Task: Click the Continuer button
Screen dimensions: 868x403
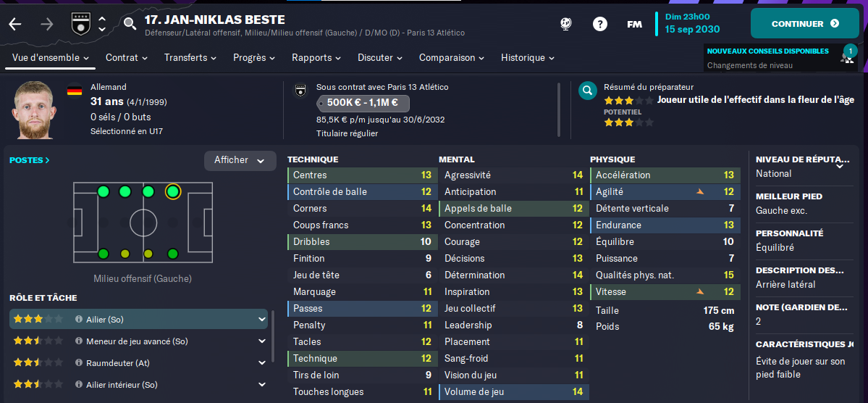Action: click(805, 24)
